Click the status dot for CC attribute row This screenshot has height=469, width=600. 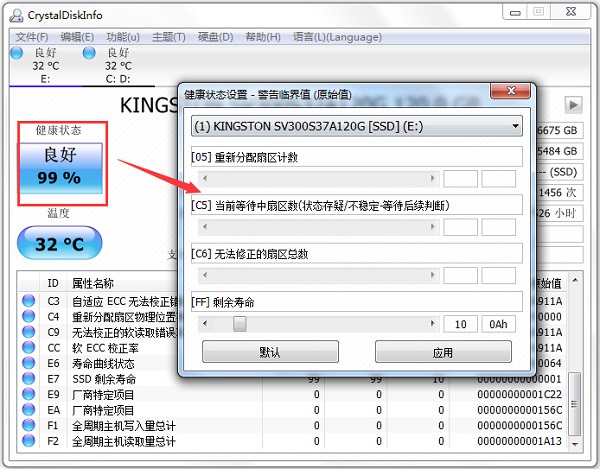tap(28, 347)
